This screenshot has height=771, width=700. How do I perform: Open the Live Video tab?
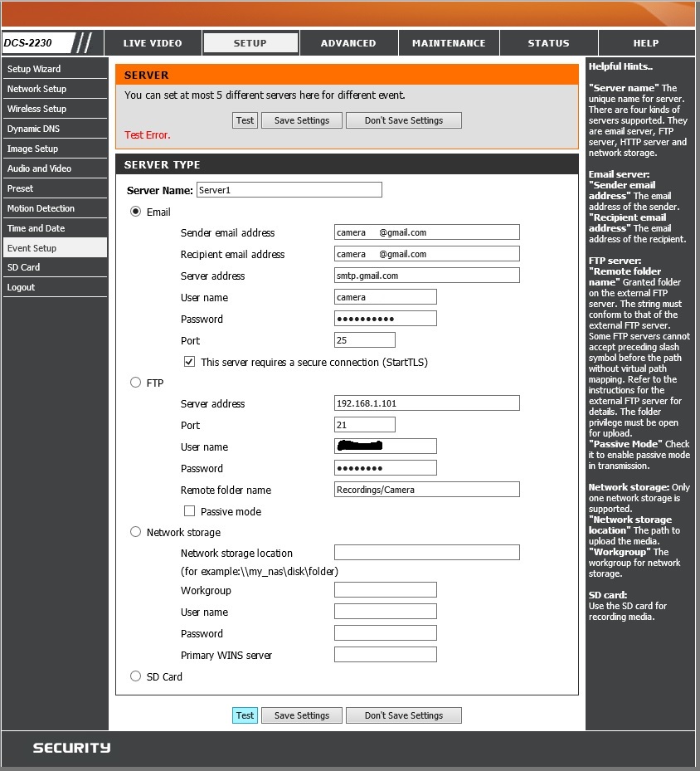pos(152,43)
